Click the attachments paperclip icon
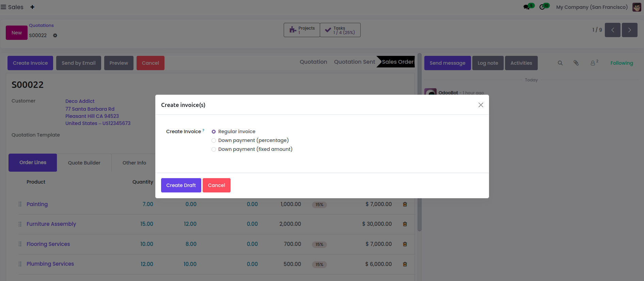Image resolution: width=644 pixels, height=281 pixels. tap(576, 63)
